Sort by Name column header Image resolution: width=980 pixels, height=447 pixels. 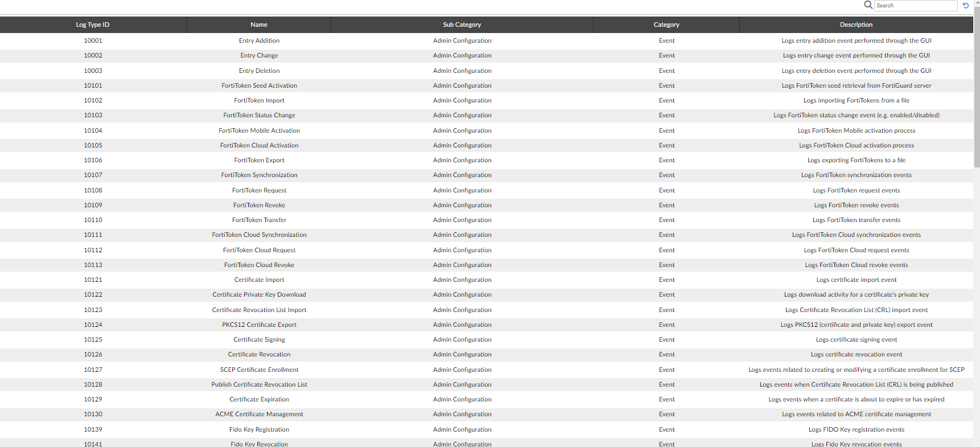click(x=259, y=24)
